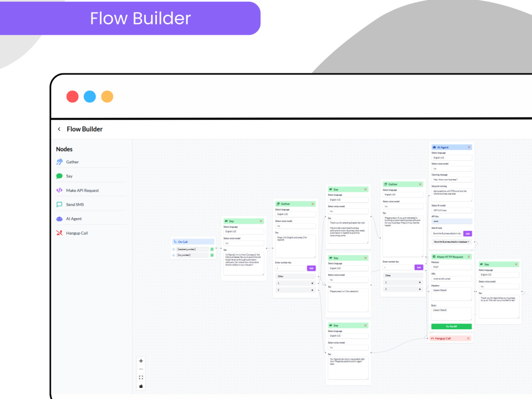
Task: Click the Opening message field in AI Agent
Action: point(452,179)
